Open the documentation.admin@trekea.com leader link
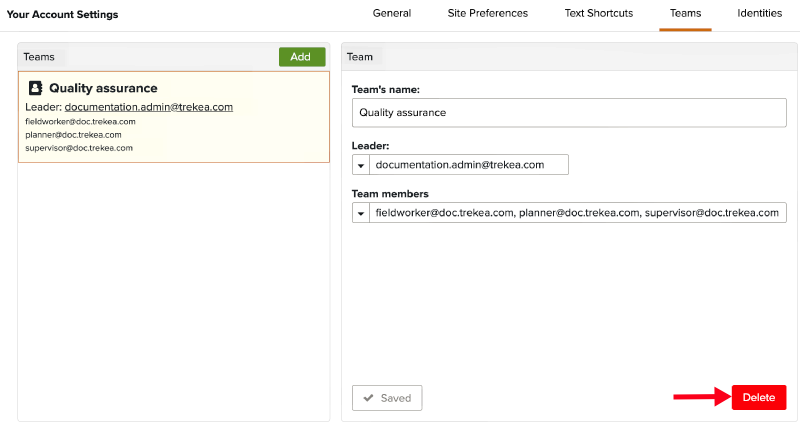The width and height of the screenshot is (800, 424). pyautogui.click(x=148, y=107)
